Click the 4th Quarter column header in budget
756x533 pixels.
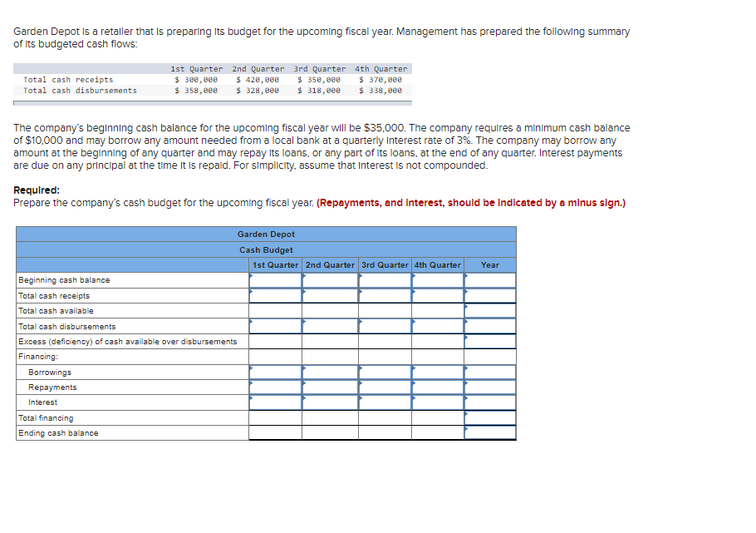438,265
